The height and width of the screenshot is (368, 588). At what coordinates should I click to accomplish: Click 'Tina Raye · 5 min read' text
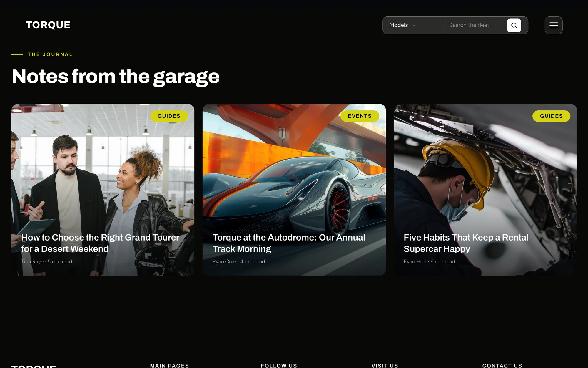47,262
